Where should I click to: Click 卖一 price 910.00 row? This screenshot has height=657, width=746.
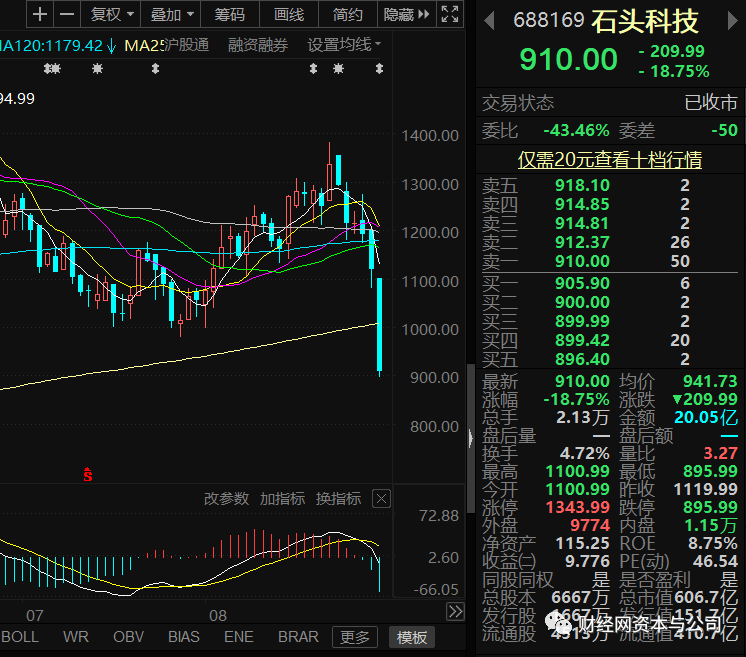(609, 261)
